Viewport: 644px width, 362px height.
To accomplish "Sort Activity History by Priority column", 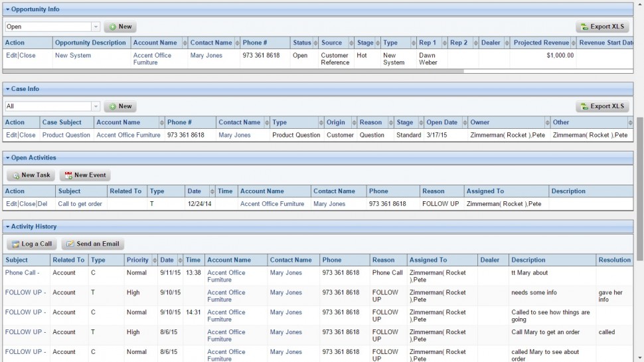I will [155, 260].
